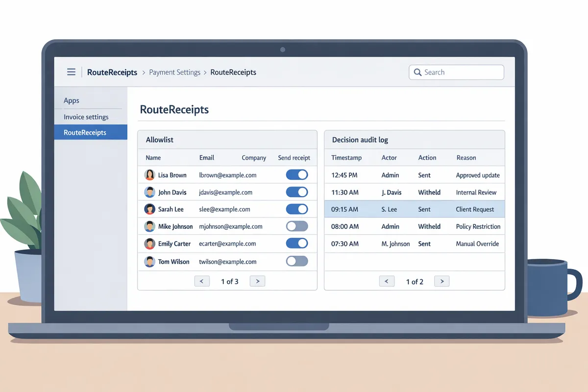The height and width of the screenshot is (392, 588).
Task: Click the name Mike Johnson
Action: (x=175, y=226)
